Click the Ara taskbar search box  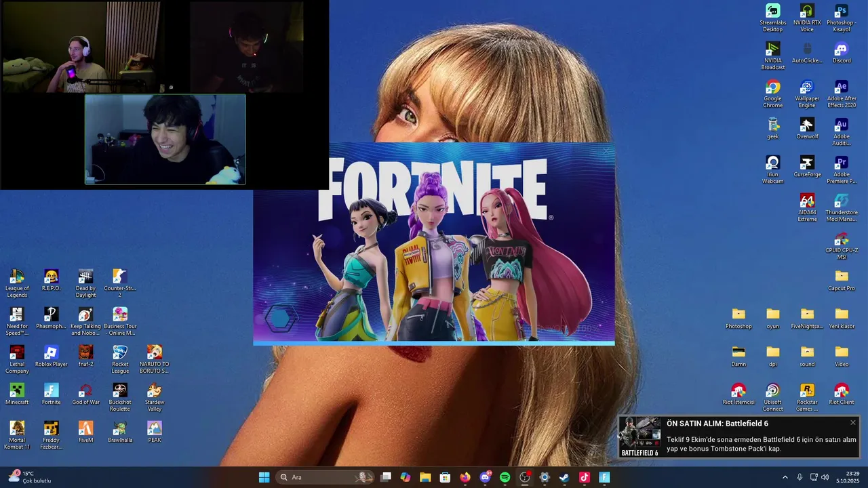click(325, 477)
